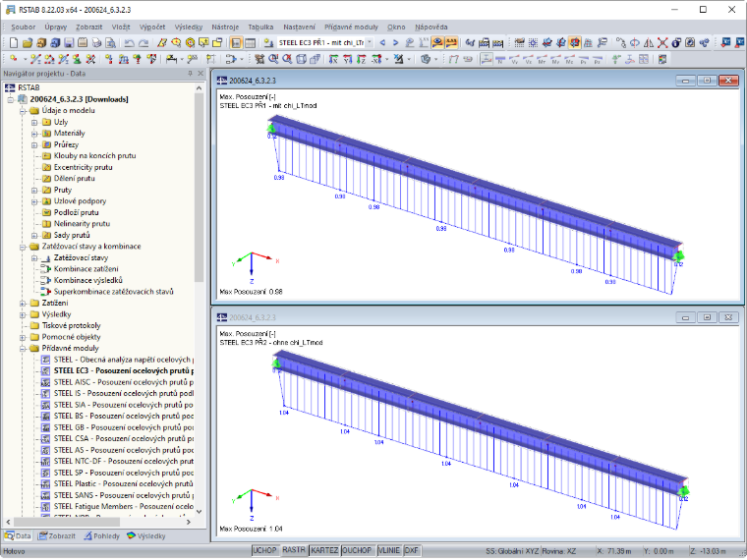Open a file with the folder icon

coord(28,43)
